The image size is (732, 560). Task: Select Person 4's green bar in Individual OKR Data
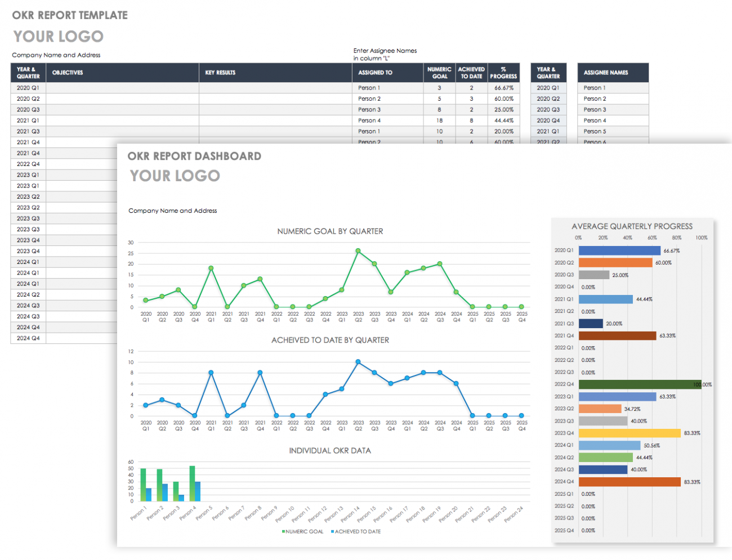click(x=192, y=483)
